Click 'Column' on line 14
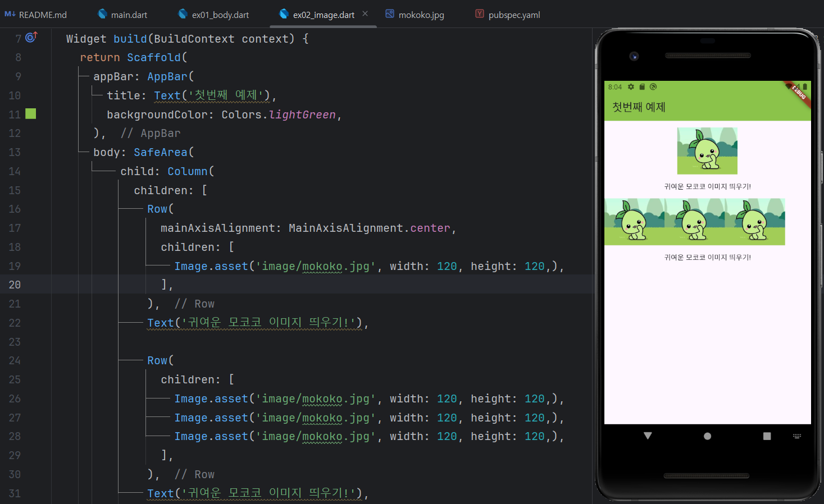 tap(188, 171)
